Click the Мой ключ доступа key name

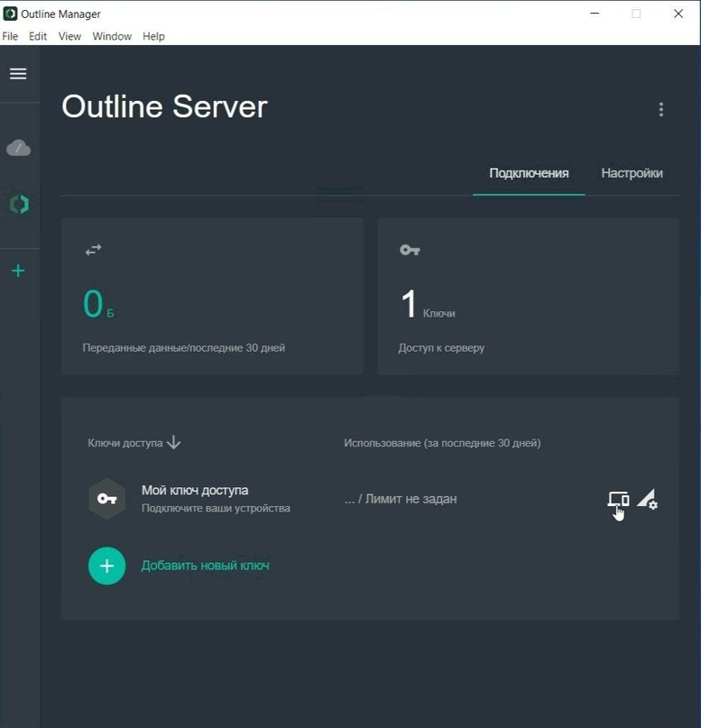195,490
